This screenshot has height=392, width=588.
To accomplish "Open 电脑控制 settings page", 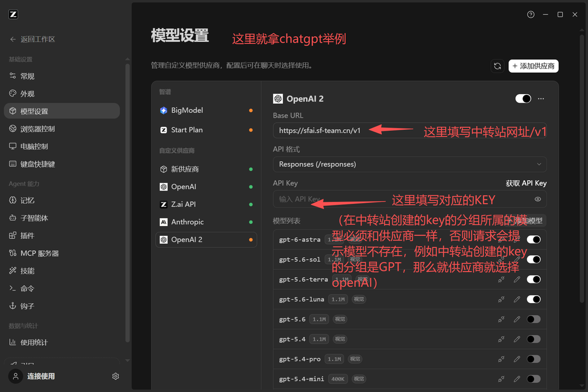I will coord(62,146).
